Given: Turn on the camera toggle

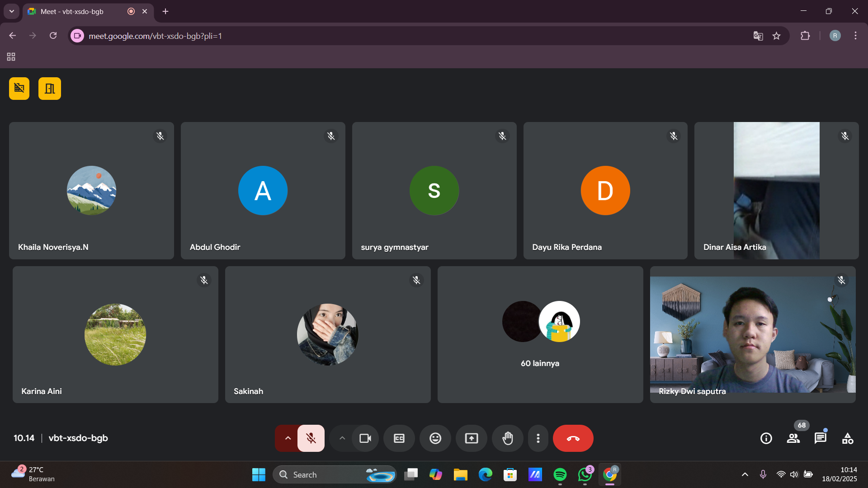Looking at the screenshot, I should click(x=365, y=438).
